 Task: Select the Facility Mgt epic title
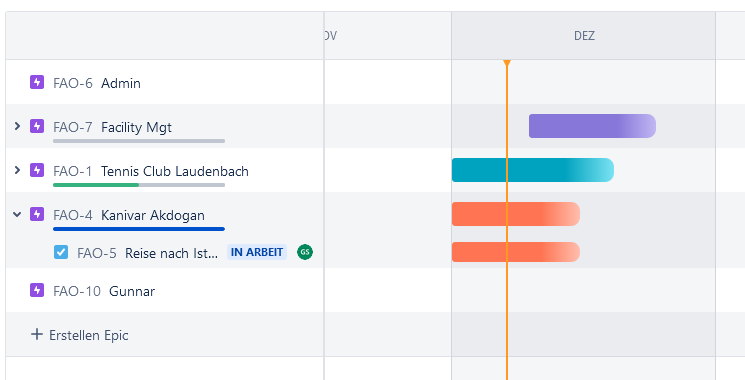136,127
